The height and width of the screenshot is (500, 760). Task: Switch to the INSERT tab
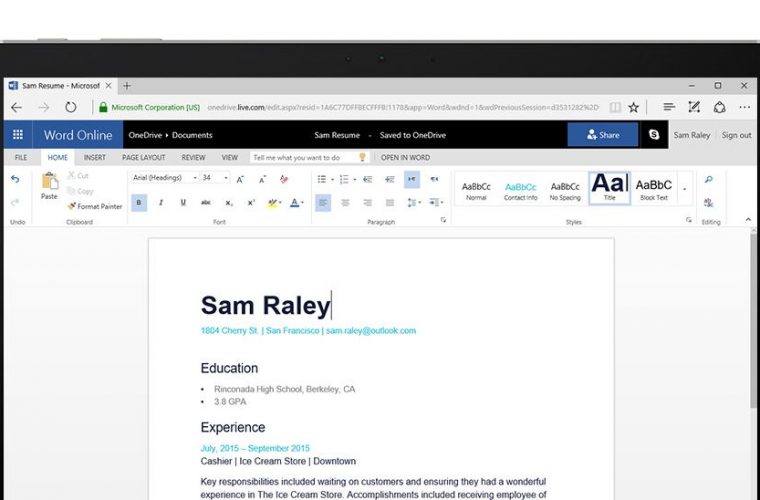click(95, 157)
